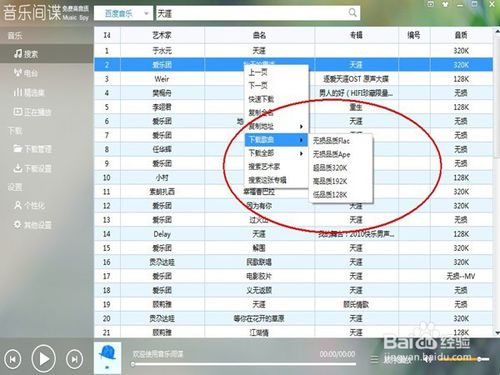Select song '因为有你' in row 12

point(259,206)
